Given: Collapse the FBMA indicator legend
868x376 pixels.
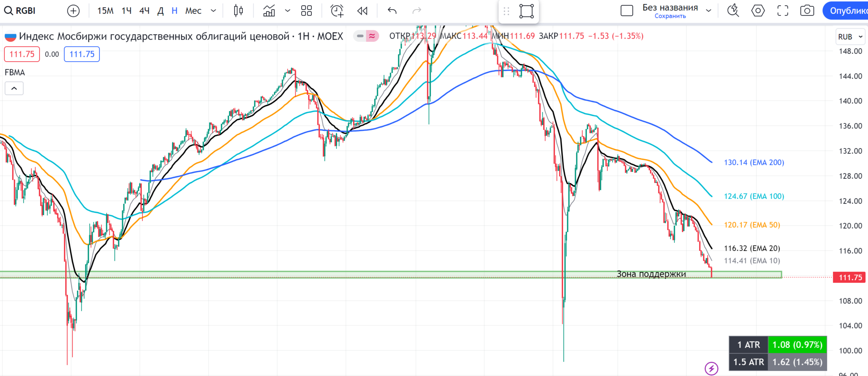Looking at the screenshot, I should pyautogui.click(x=14, y=88).
